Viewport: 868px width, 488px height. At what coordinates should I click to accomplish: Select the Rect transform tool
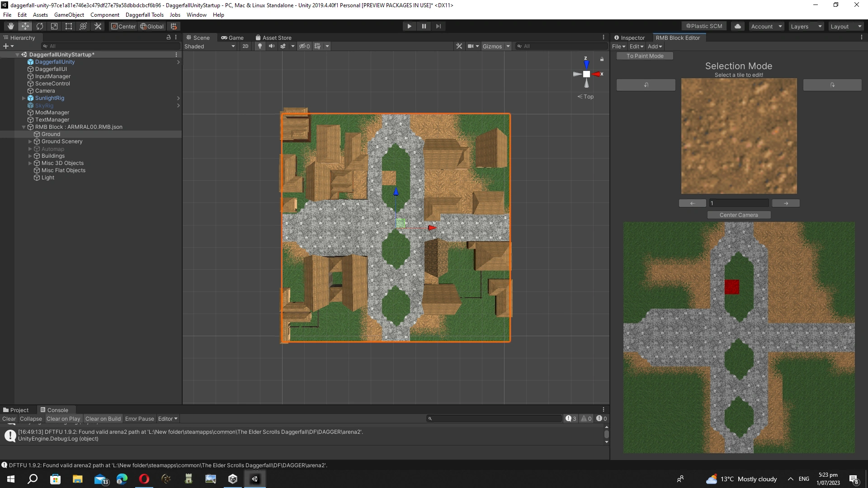(x=69, y=26)
